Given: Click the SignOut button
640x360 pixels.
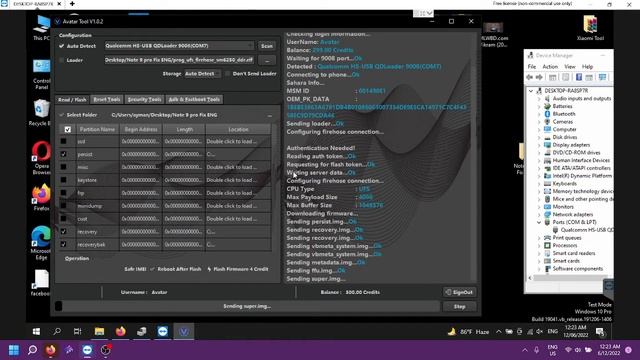Looking at the screenshot, I should pos(460,292).
